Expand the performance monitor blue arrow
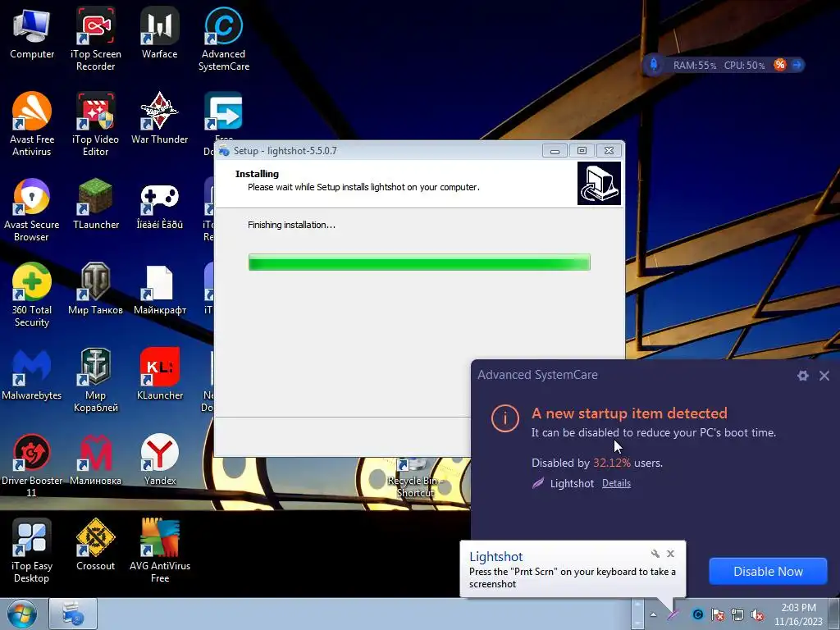 point(797,65)
